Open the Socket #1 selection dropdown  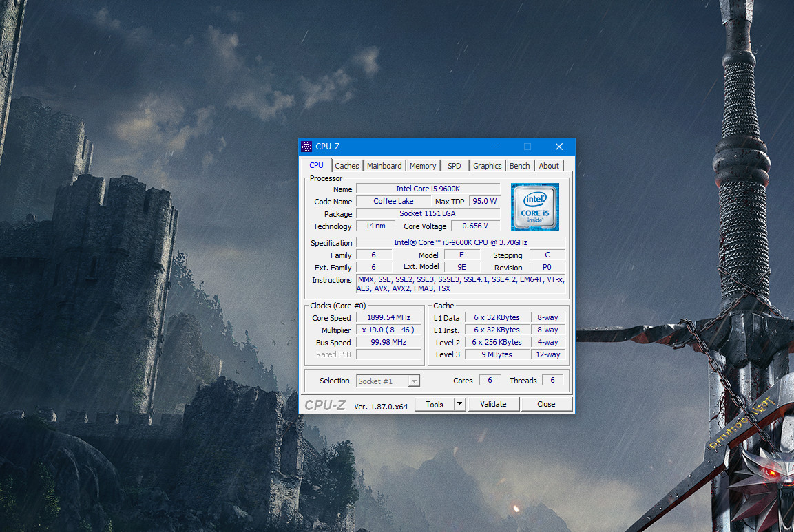coord(388,381)
